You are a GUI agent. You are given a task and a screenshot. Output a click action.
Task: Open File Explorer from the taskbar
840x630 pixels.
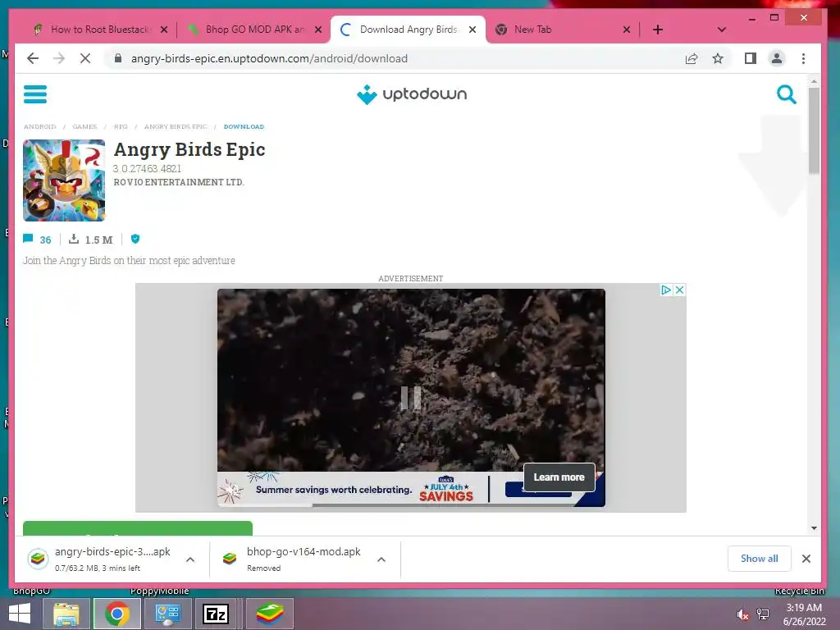66,614
